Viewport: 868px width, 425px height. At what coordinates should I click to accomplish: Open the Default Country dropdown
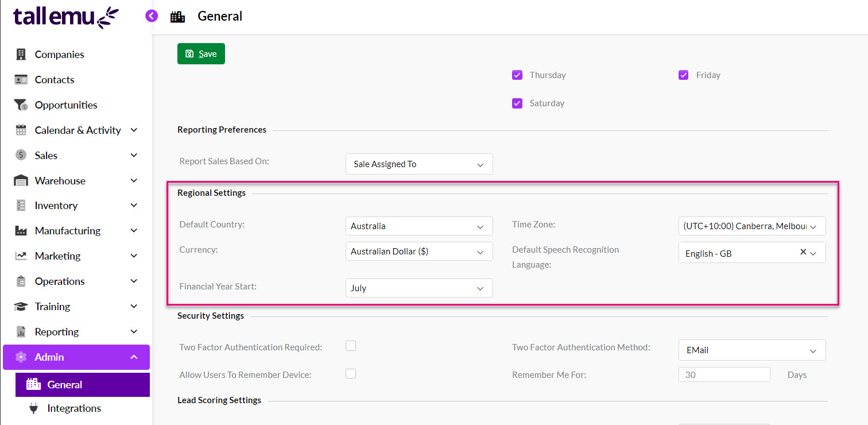tap(418, 226)
